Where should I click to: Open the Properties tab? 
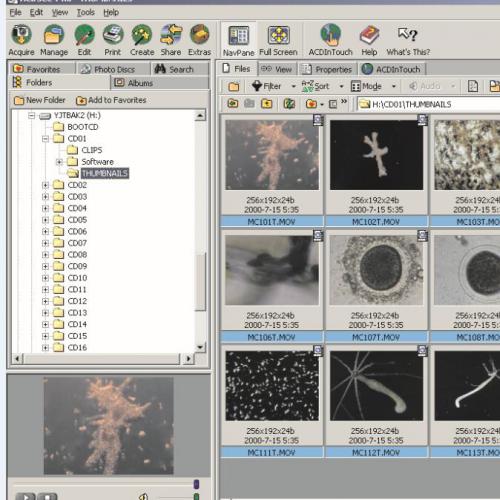(x=327, y=69)
